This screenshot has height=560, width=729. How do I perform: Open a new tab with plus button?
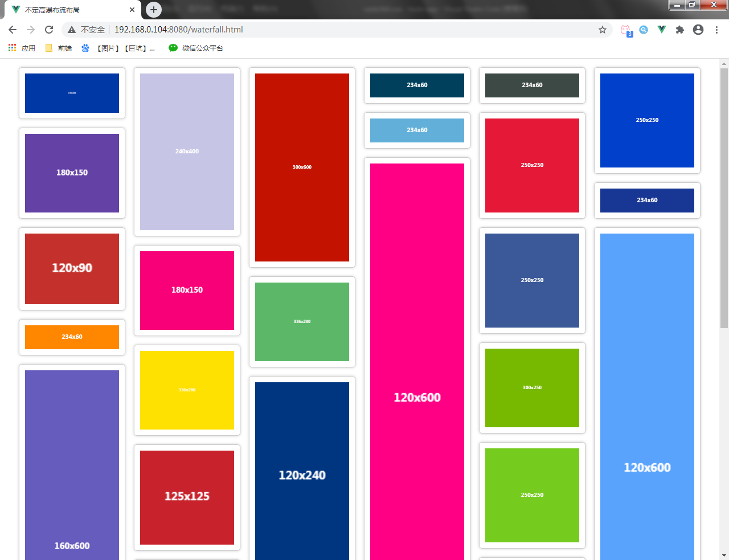154,10
